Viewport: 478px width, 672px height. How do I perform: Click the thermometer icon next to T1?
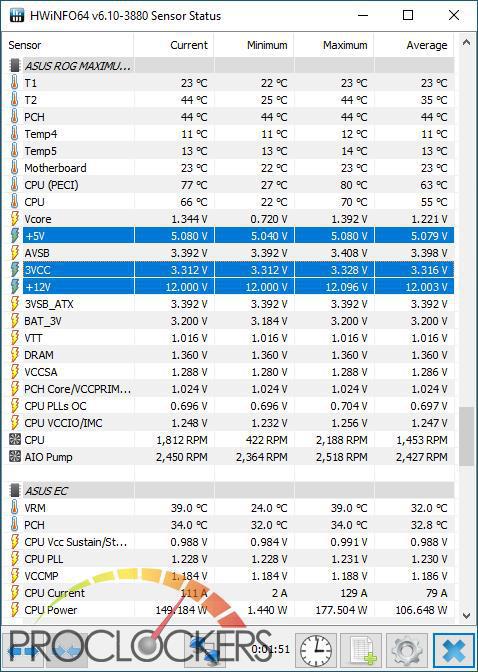click(15, 83)
